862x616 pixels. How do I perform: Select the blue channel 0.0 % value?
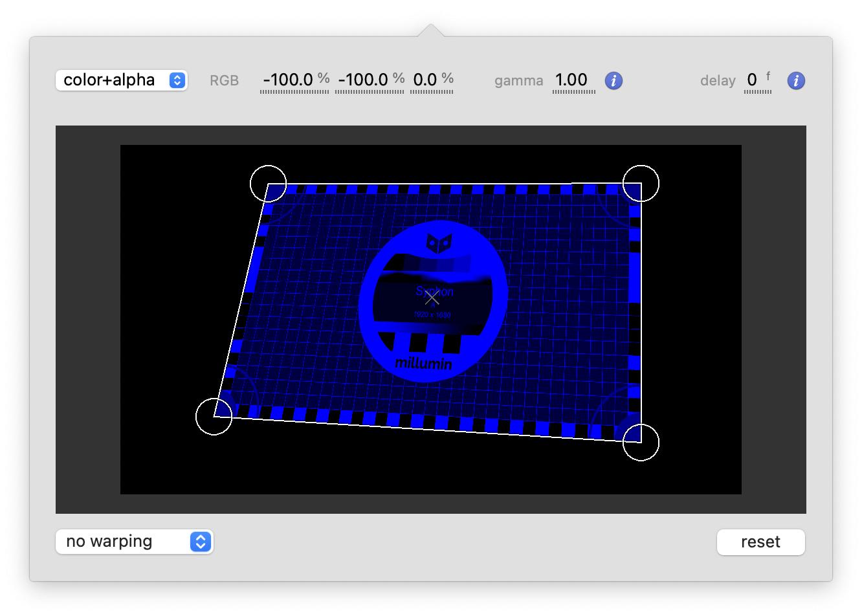(425, 80)
